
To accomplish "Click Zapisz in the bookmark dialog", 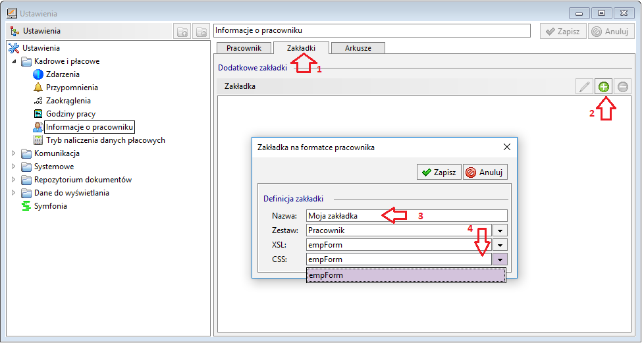I will click(x=439, y=172).
